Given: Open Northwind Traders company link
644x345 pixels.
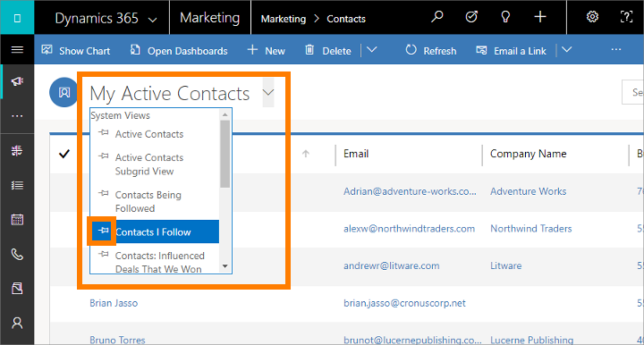Looking at the screenshot, I should [x=531, y=229].
